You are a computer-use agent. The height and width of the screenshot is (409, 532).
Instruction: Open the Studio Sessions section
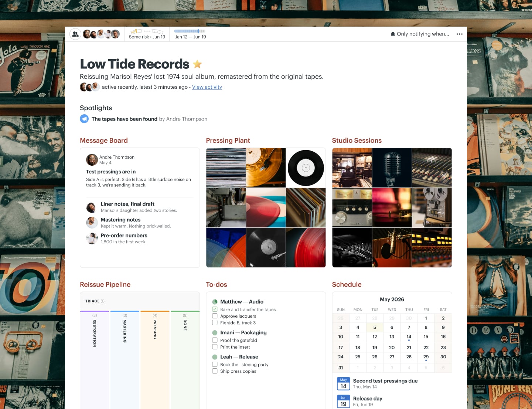pos(357,141)
